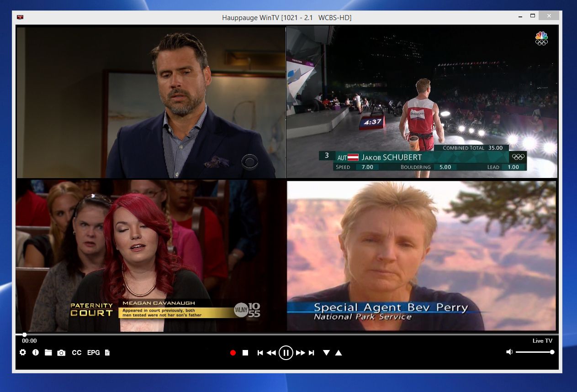Show the channel info icon
Screen dimensions: 577x392
[x=36, y=353]
